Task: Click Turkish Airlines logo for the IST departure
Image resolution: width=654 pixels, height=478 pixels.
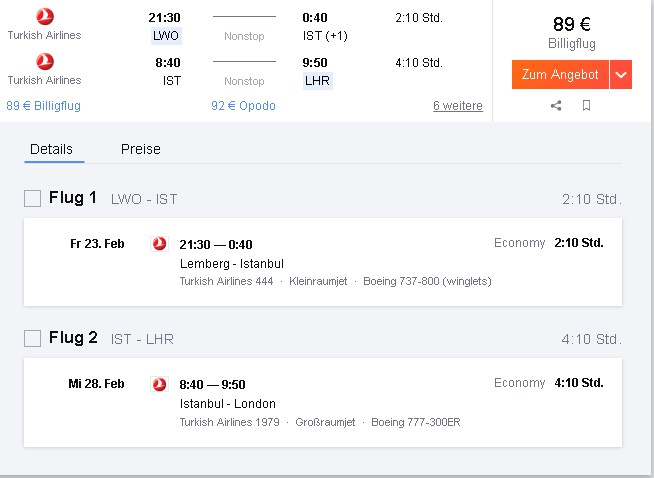Action: (x=45, y=61)
